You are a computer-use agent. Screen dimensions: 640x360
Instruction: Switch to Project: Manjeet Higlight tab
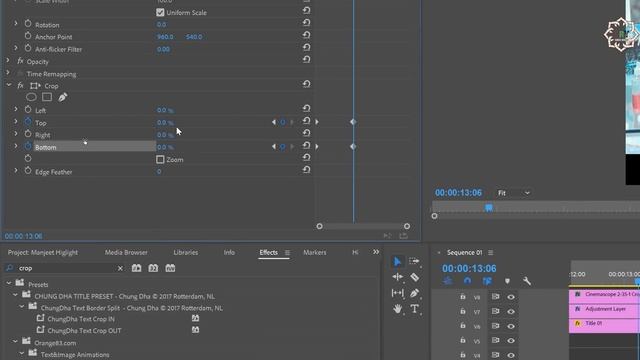click(42, 252)
